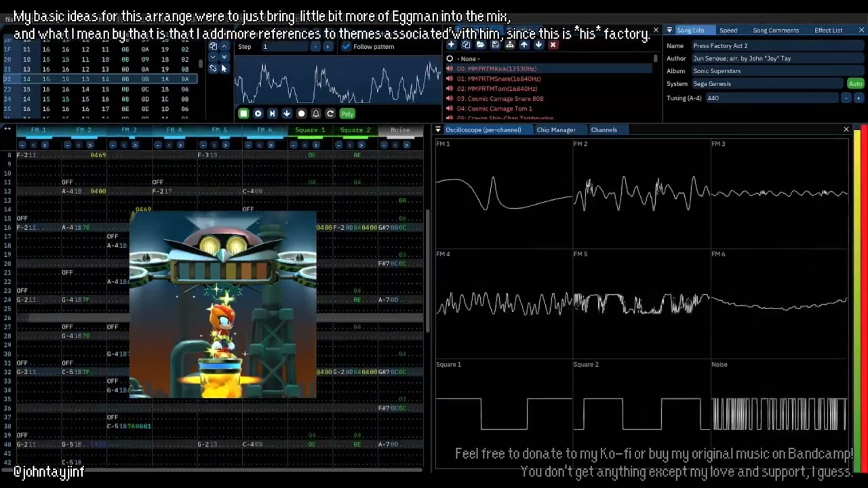The image size is (868, 488).
Task: Open an instrument file via the folder icon
Action: coord(480,45)
